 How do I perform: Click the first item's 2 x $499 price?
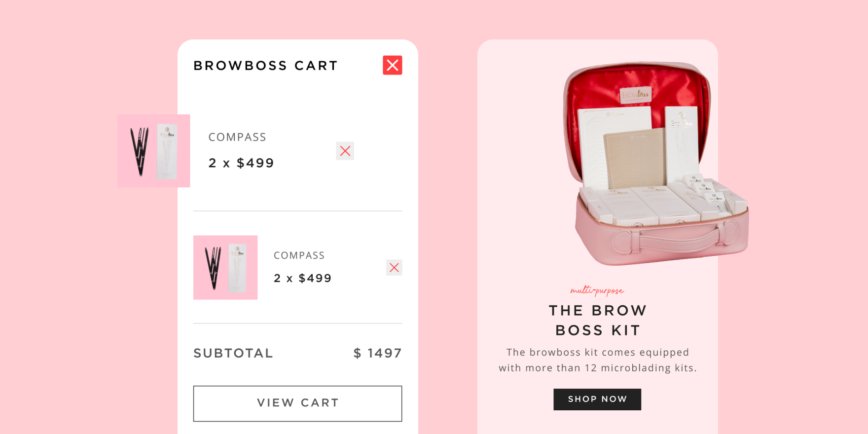pos(241,163)
